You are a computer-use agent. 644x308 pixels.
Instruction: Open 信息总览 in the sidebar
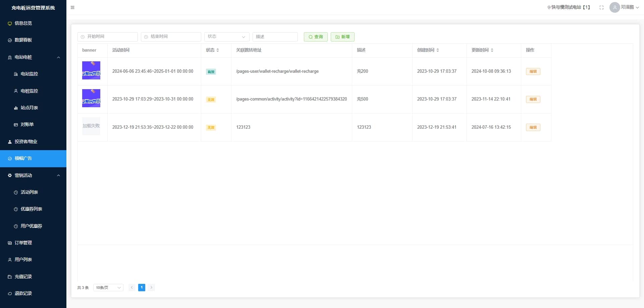coord(33,23)
